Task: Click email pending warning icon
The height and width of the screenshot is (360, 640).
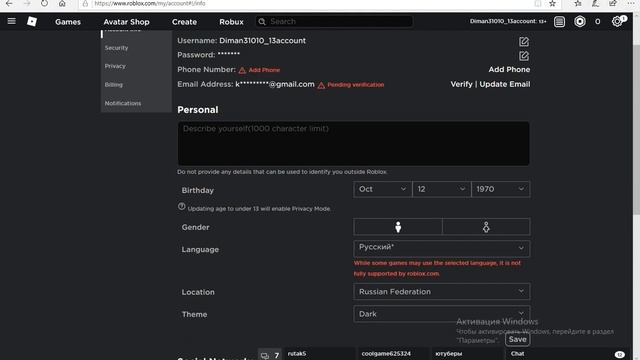Action: pyautogui.click(x=321, y=85)
